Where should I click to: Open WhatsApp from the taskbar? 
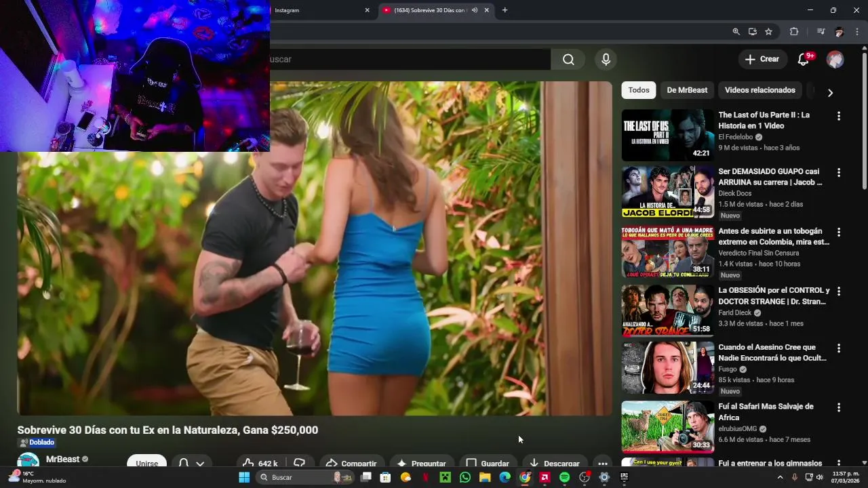pos(465,477)
